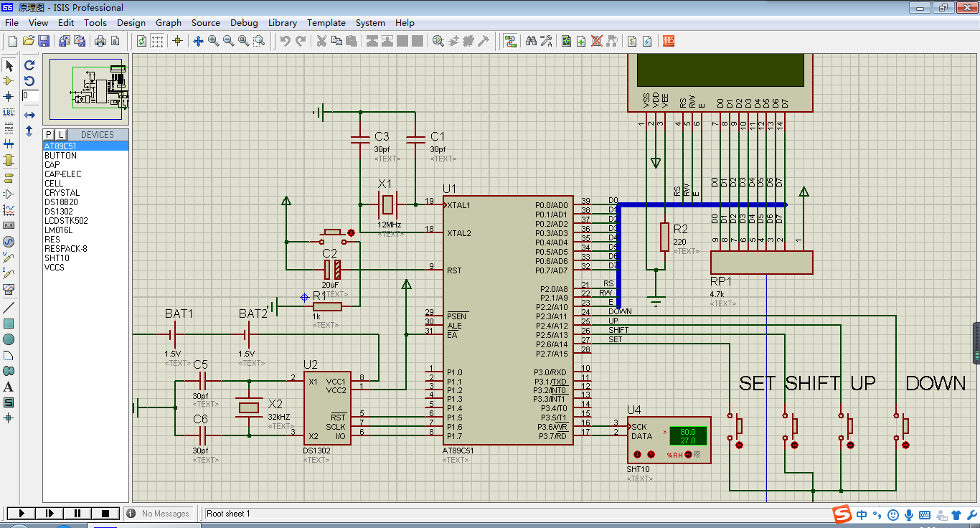Open the Library menu
This screenshot has width=980, height=528.
[x=283, y=22]
